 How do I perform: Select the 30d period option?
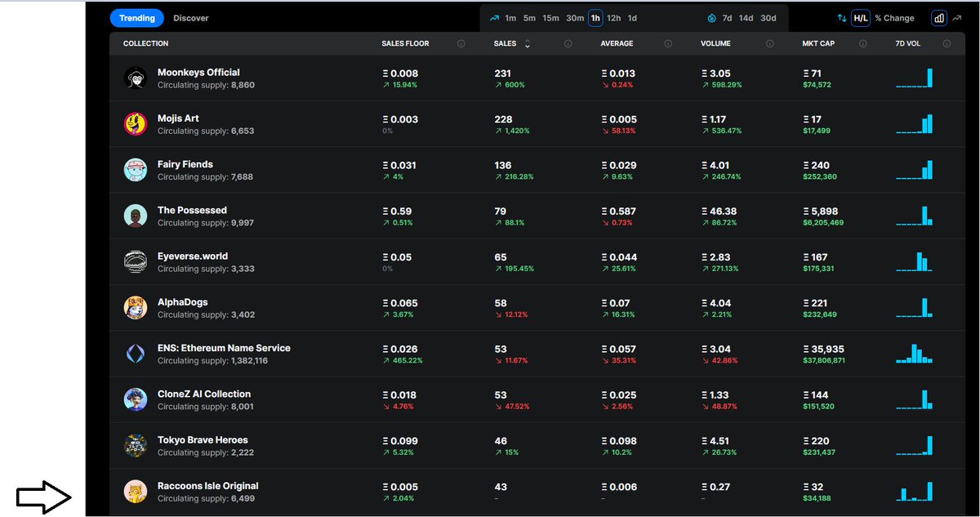pos(768,18)
